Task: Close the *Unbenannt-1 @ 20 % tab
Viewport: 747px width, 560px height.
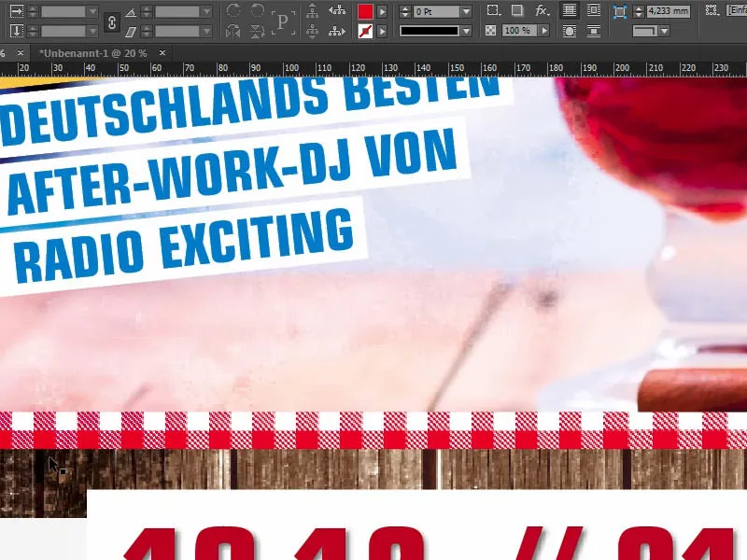Action: tap(162, 53)
